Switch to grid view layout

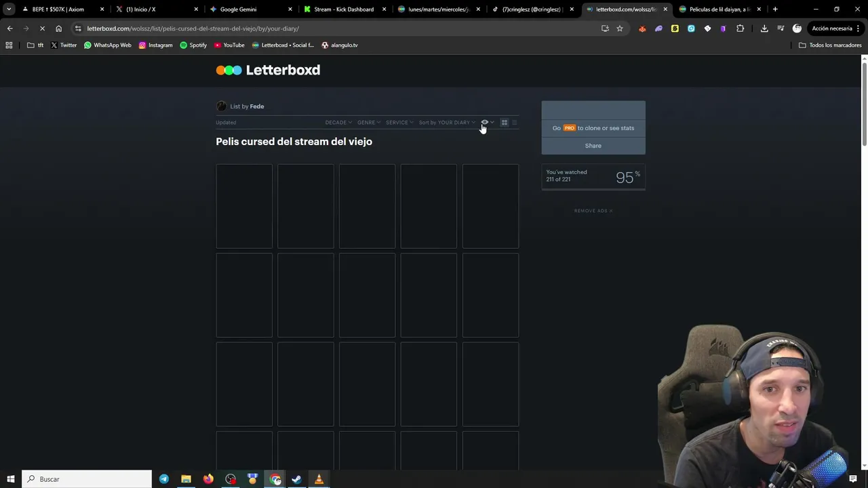(x=505, y=123)
